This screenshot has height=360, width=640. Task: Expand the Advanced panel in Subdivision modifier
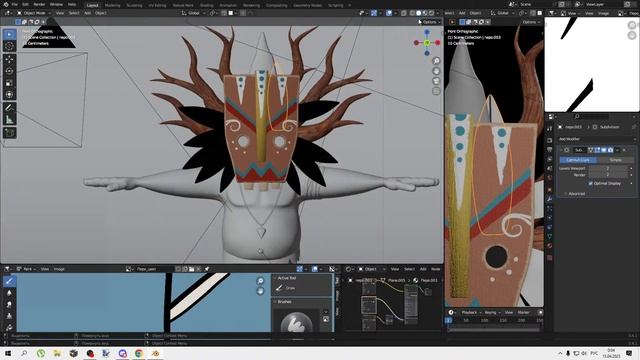[576, 194]
